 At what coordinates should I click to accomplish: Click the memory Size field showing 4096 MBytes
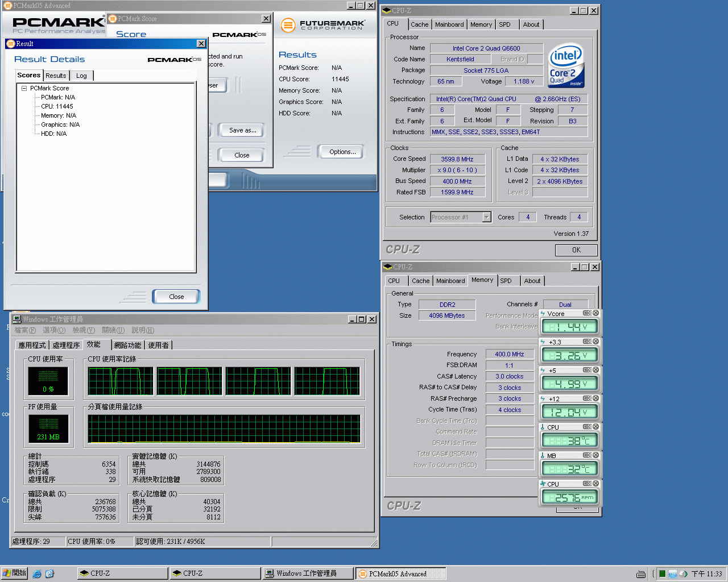pyautogui.click(x=447, y=315)
